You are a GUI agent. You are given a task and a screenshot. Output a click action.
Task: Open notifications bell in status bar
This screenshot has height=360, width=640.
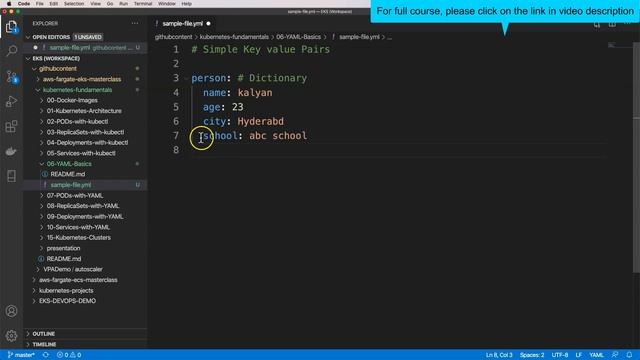pos(629,355)
